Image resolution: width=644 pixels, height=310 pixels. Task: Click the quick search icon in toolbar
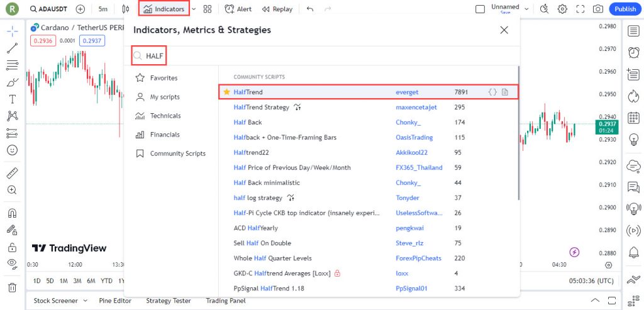[544, 9]
